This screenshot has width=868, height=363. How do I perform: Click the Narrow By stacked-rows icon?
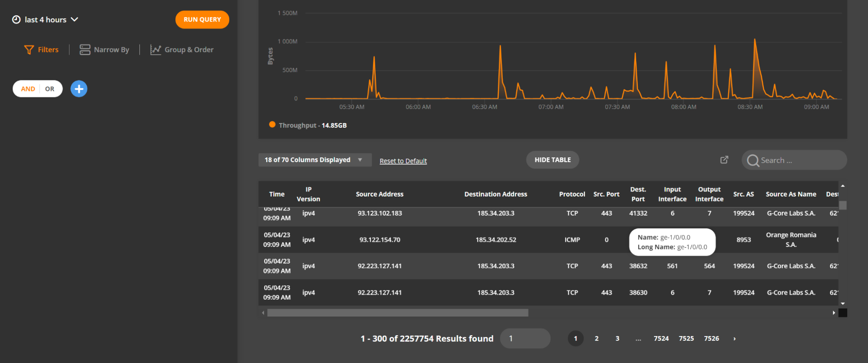pos(85,50)
